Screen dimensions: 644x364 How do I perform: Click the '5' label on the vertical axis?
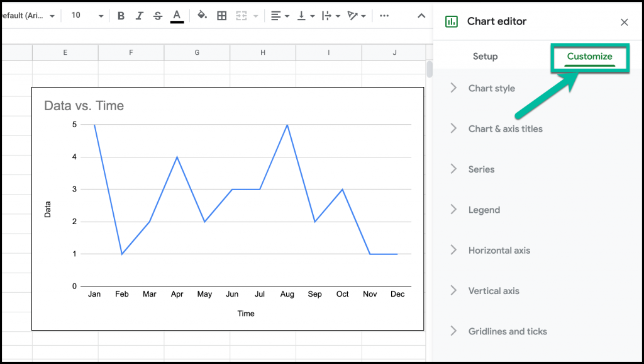pos(74,124)
